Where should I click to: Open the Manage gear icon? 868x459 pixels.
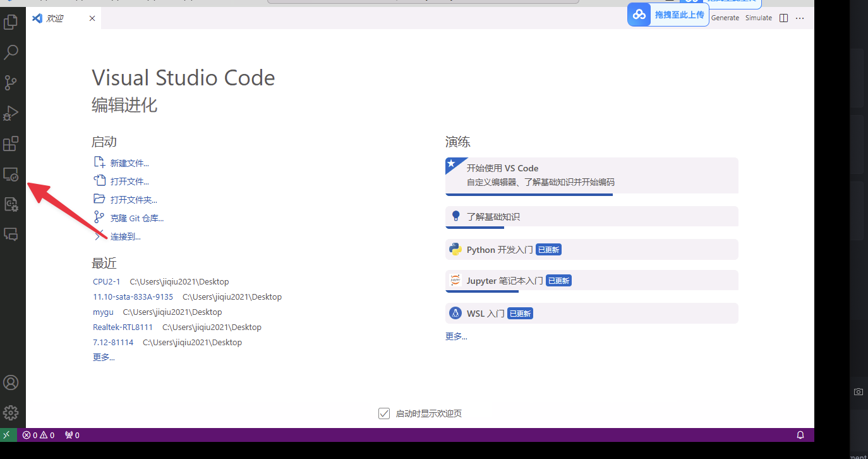click(x=11, y=413)
